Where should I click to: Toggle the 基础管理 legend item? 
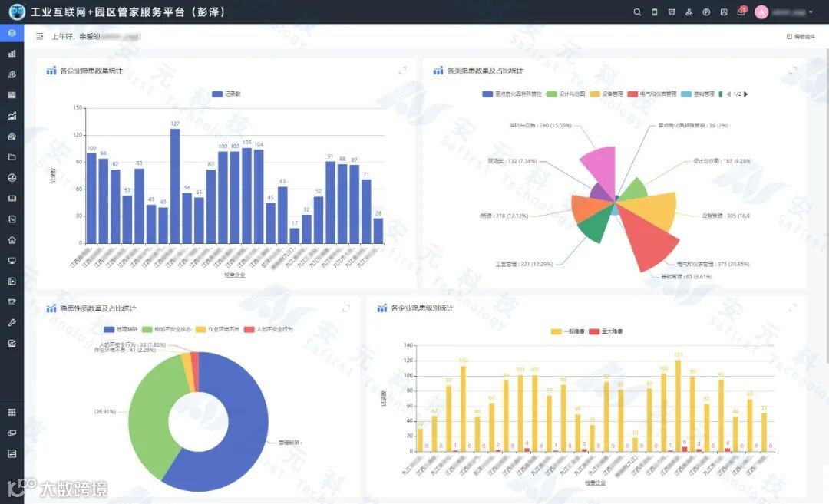[698, 94]
